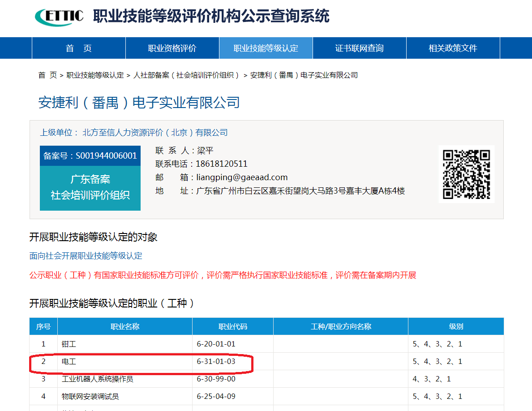The width and height of the screenshot is (532, 411).
Task: Click the 广东备案 社会培训评价组织 badge
Action: [90, 188]
